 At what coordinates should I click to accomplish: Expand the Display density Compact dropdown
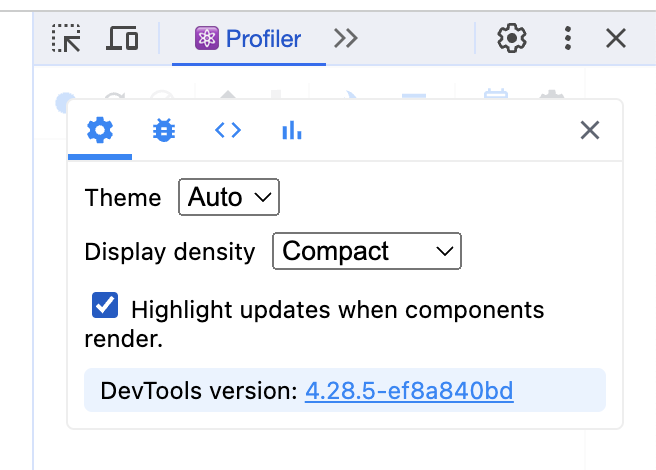[367, 251]
